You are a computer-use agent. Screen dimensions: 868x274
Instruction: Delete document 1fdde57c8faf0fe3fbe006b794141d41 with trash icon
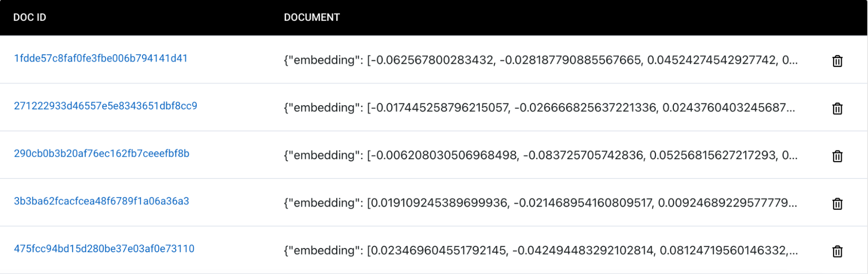[x=837, y=61]
